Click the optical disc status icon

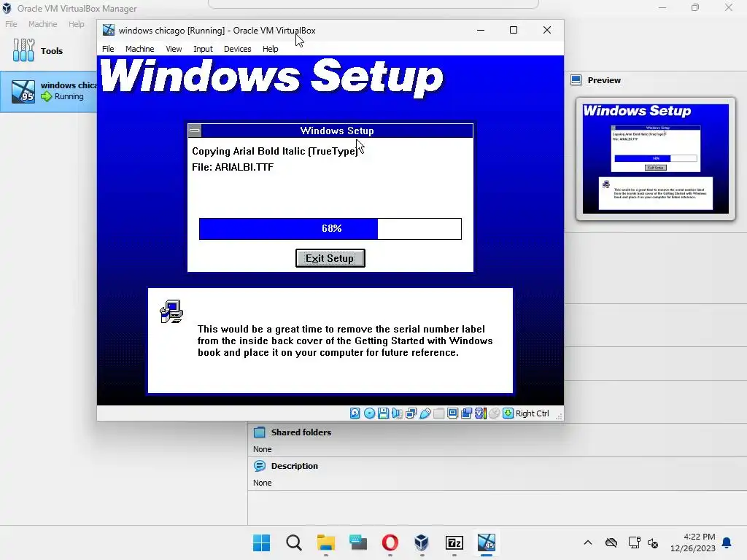[369, 413]
